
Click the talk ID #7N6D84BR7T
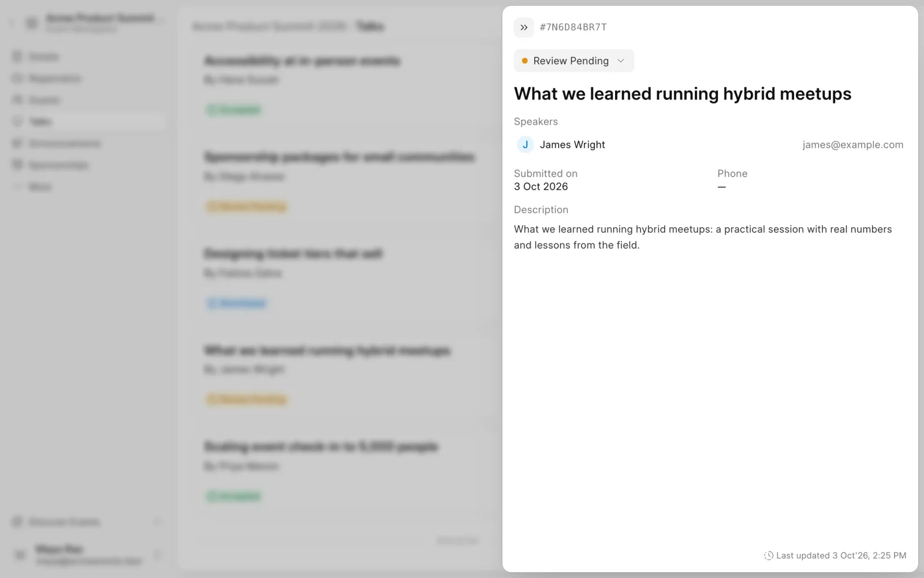pos(573,27)
